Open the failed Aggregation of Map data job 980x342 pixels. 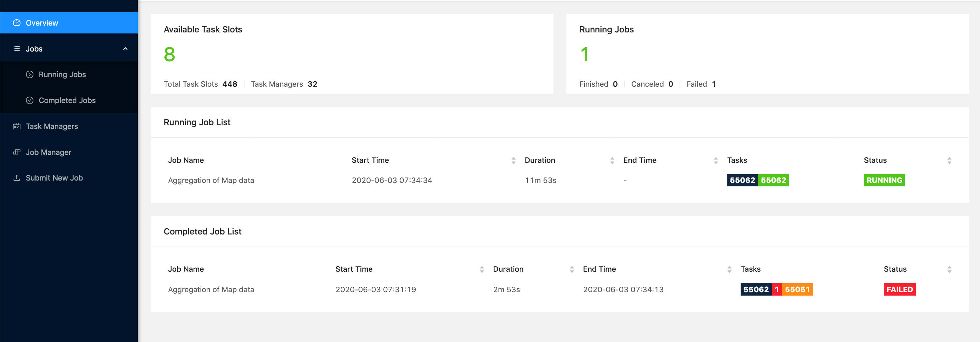(211, 289)
